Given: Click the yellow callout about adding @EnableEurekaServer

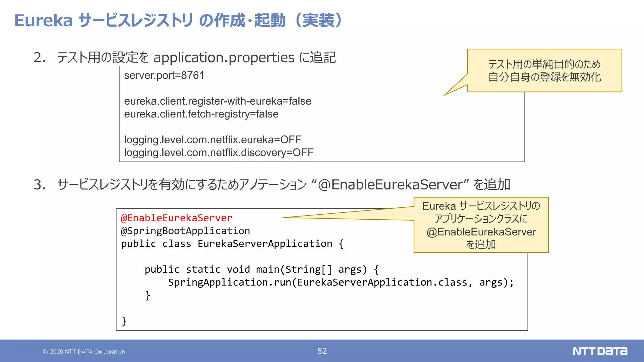Looking at the screenshot, I should (x=481, y=225).
